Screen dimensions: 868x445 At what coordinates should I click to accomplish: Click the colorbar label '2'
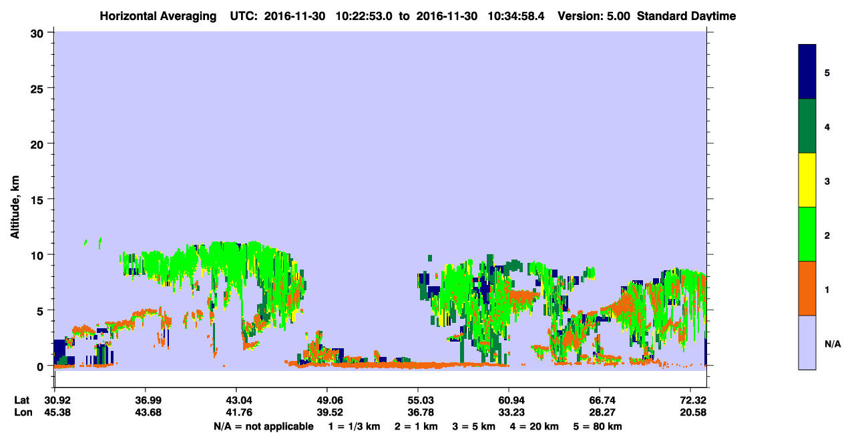pos(827,235)
